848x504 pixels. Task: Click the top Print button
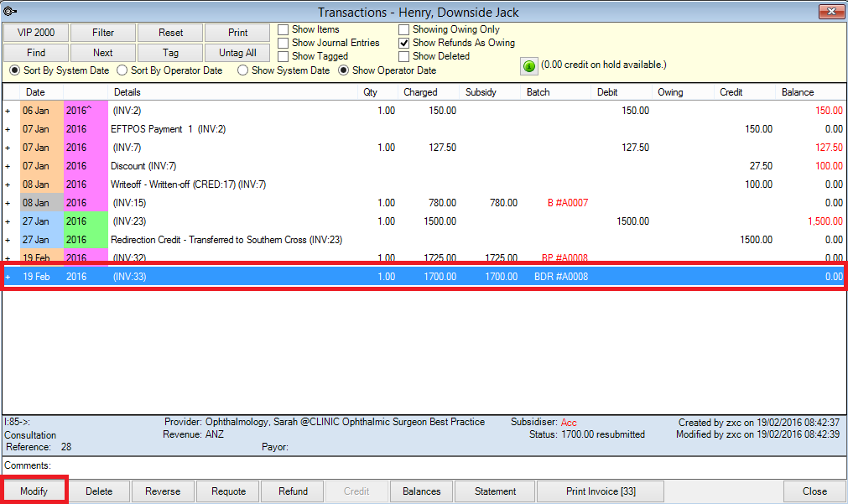pyautogui.click(x=237, y=33)
